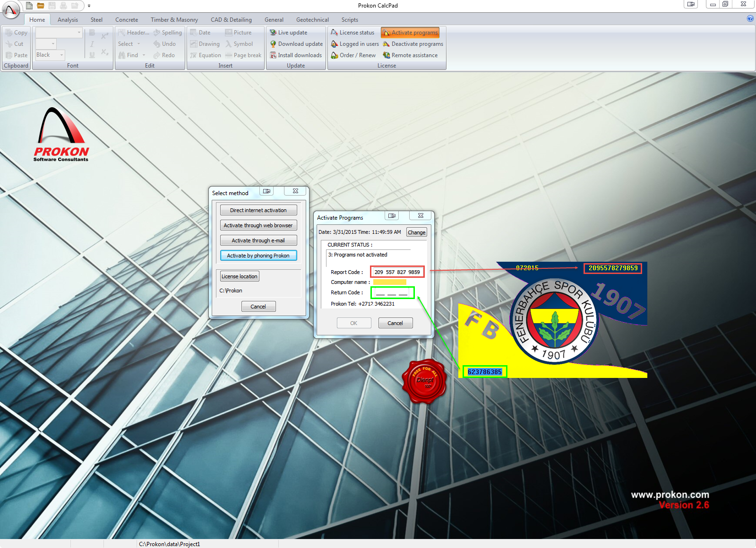
Task: Click status bar path C:\Prokon\data\Project1
Action: pyautogui.click(x=170, y=544)
